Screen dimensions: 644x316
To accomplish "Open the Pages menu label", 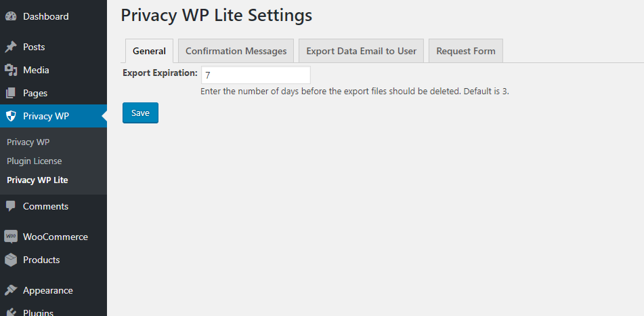I will (35, 93).
